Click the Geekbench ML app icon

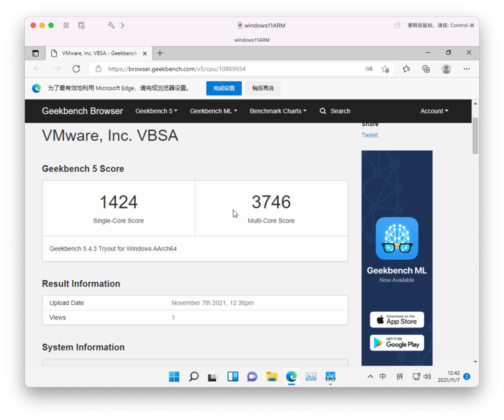point(397,238)
